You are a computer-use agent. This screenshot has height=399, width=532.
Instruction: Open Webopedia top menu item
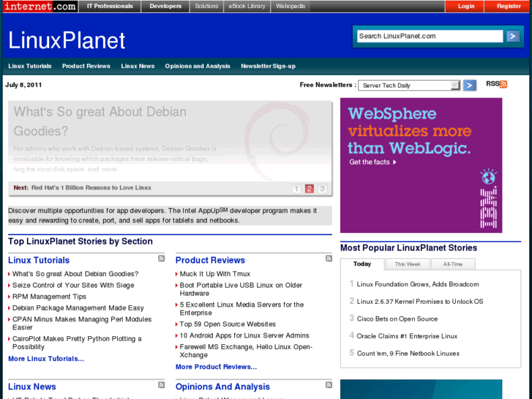pos(290,6)
